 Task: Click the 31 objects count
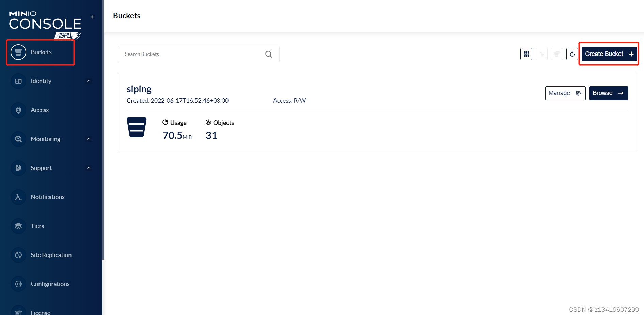click(x=211, y=135)
